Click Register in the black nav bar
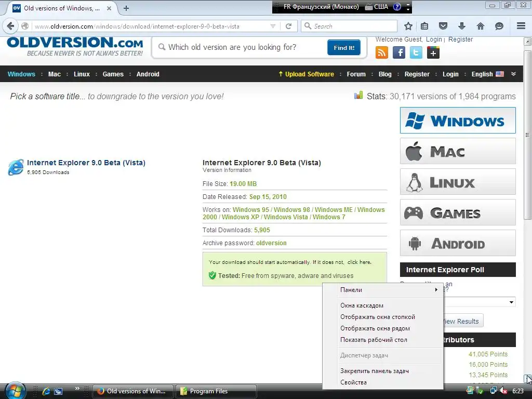 [417, 74]
